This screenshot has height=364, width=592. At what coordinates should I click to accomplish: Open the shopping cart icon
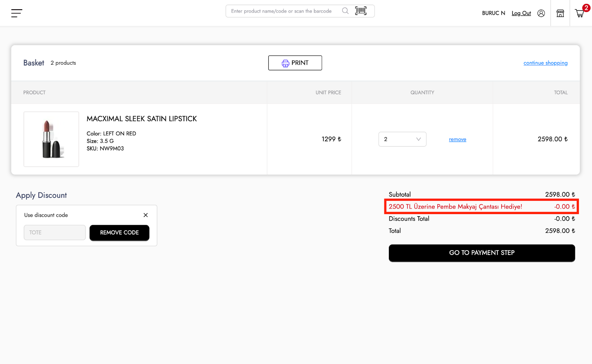580,13
